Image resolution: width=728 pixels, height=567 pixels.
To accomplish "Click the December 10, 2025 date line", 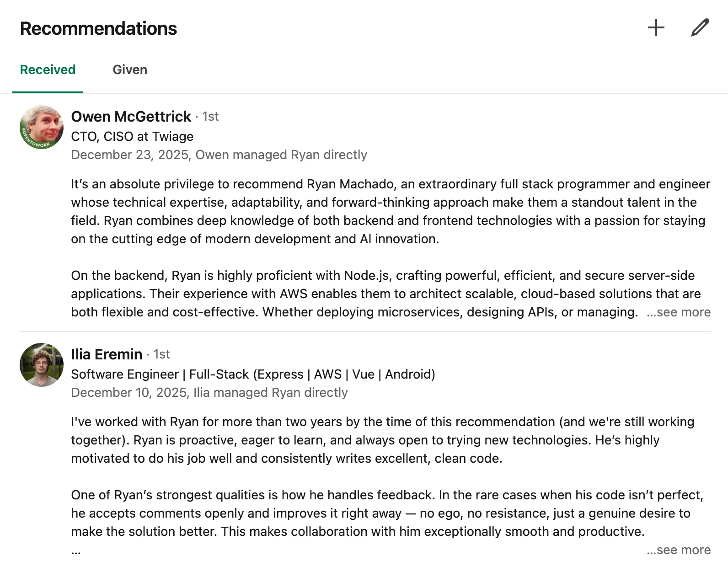I will click(209, 393).
